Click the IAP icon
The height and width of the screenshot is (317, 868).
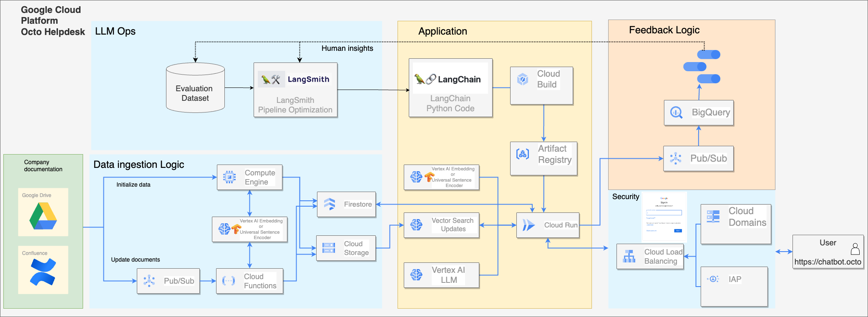coord(713,279)
